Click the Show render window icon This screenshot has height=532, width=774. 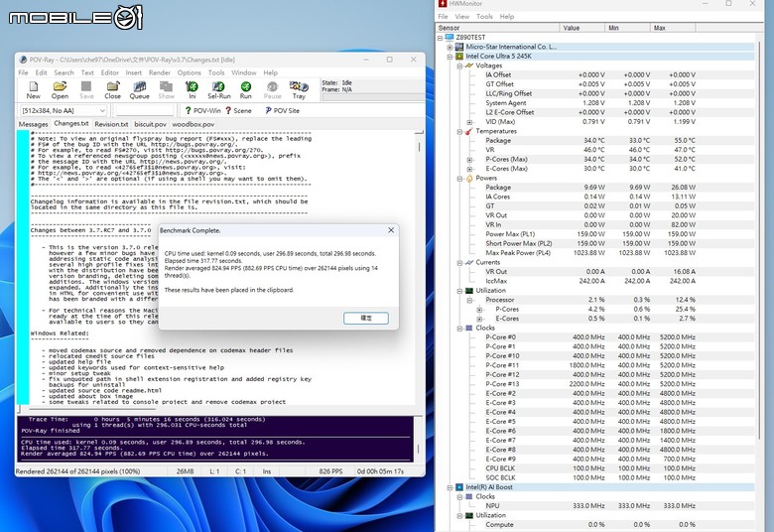coord(166,90)
